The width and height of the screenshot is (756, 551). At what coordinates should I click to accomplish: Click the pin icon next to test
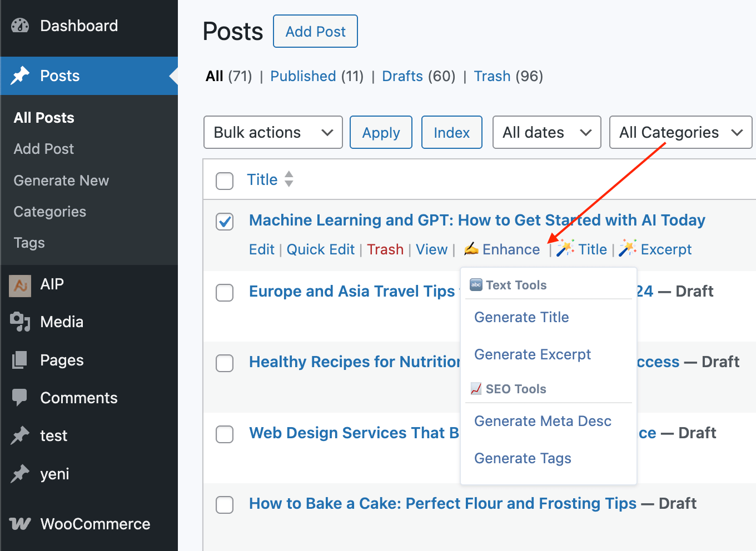point(20,435)
